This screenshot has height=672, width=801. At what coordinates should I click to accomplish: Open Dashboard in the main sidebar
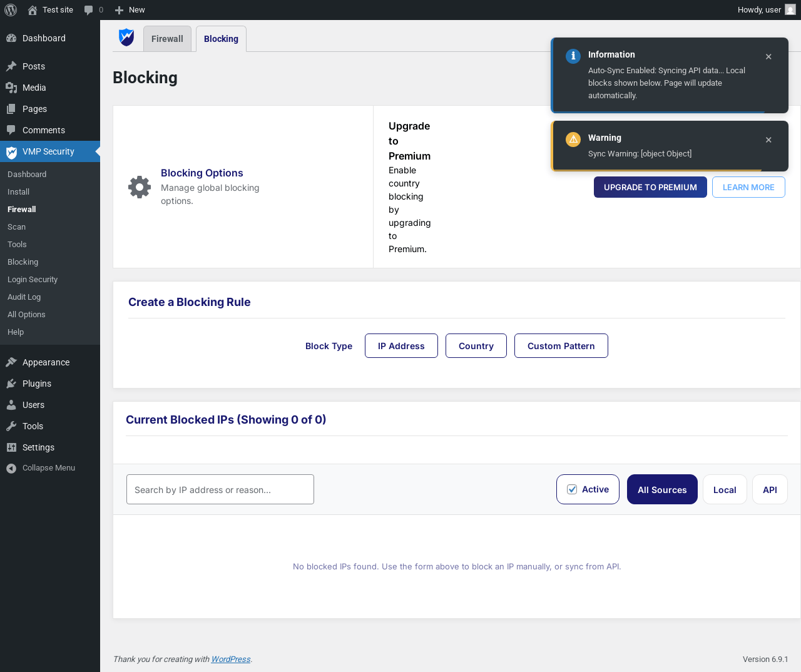coord(50,38)
